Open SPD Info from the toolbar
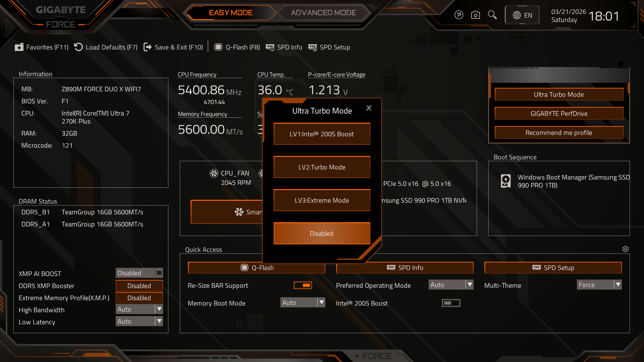The image size is (644, 362). tap(284, 47)
